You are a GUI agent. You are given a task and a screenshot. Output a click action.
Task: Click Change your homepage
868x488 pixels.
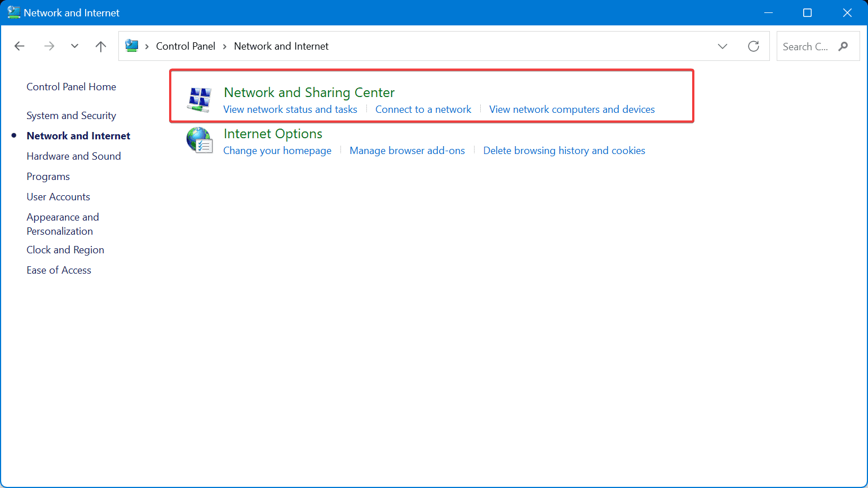click(x=277, y=151)
